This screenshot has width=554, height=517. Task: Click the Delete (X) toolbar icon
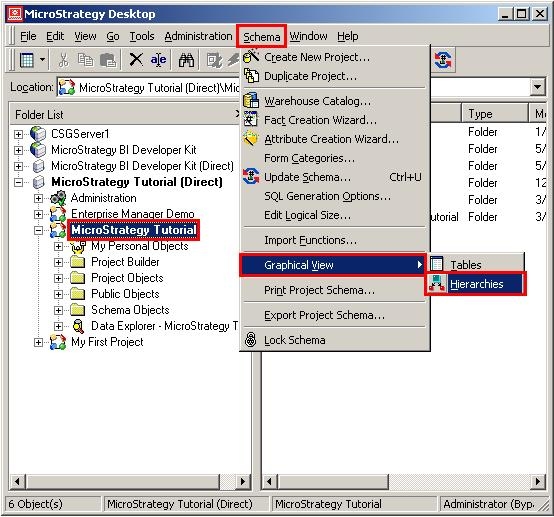click(136, 60)
